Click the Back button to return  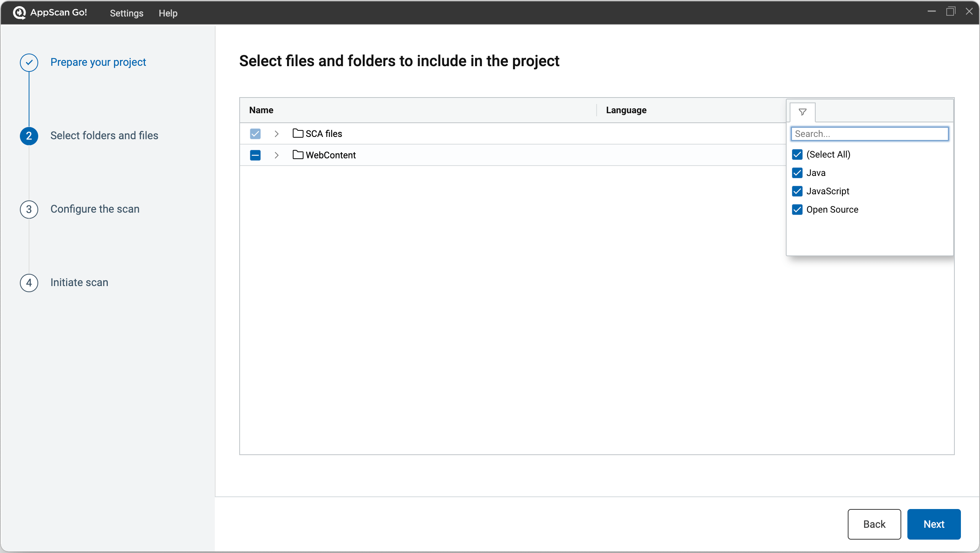click(874, 524)
